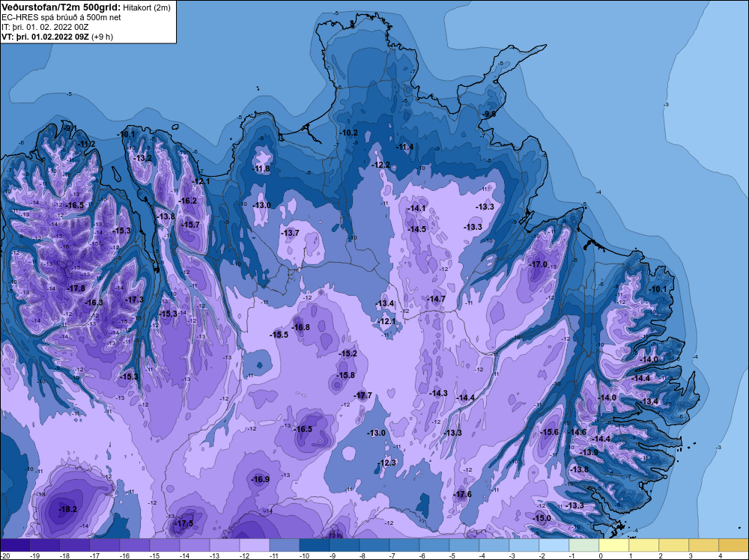Click the -14.5 temperature label
The width and height of the screenshot is (749, 560).
pos(417,229)
